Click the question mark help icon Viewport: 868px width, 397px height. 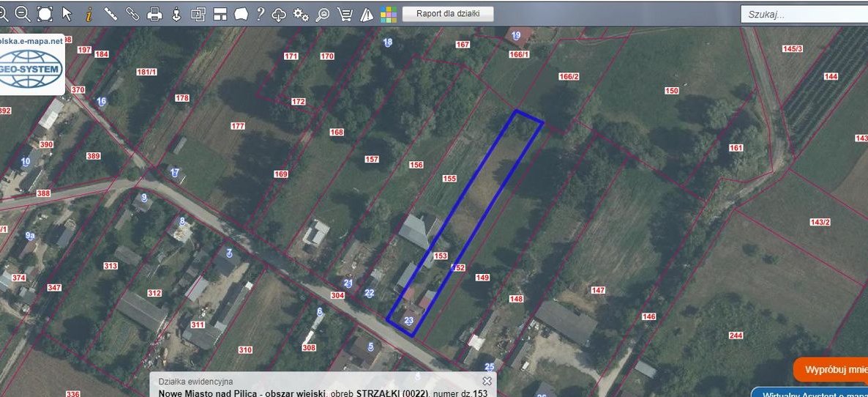260,13
